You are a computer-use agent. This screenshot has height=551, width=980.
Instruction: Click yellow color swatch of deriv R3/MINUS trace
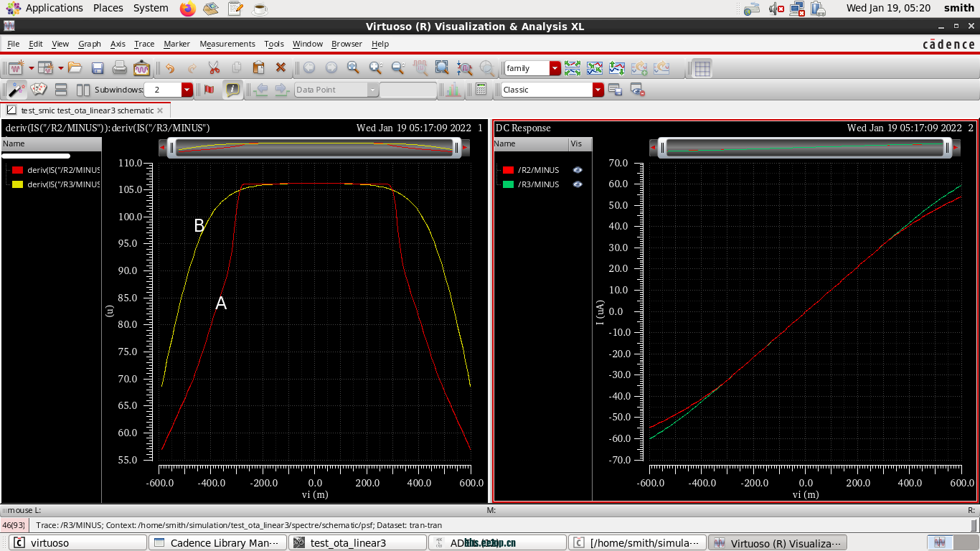click(x=18, y=184)
